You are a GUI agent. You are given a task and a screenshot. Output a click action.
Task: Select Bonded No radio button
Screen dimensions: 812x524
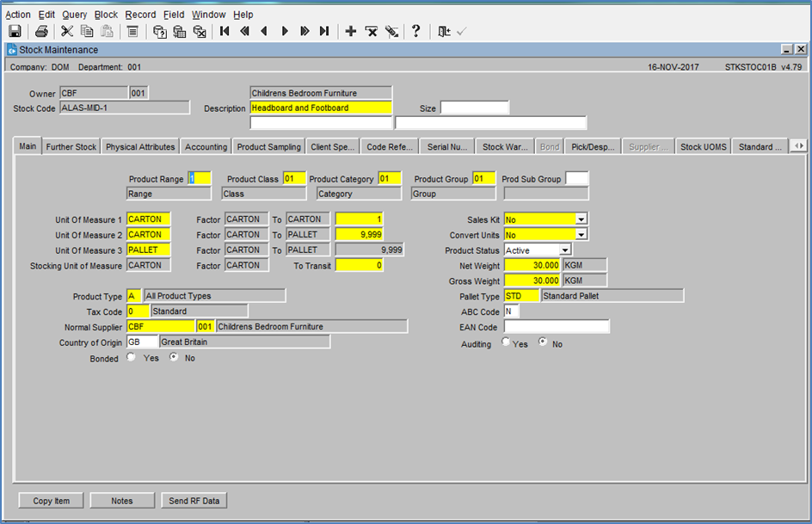point(174,357)
